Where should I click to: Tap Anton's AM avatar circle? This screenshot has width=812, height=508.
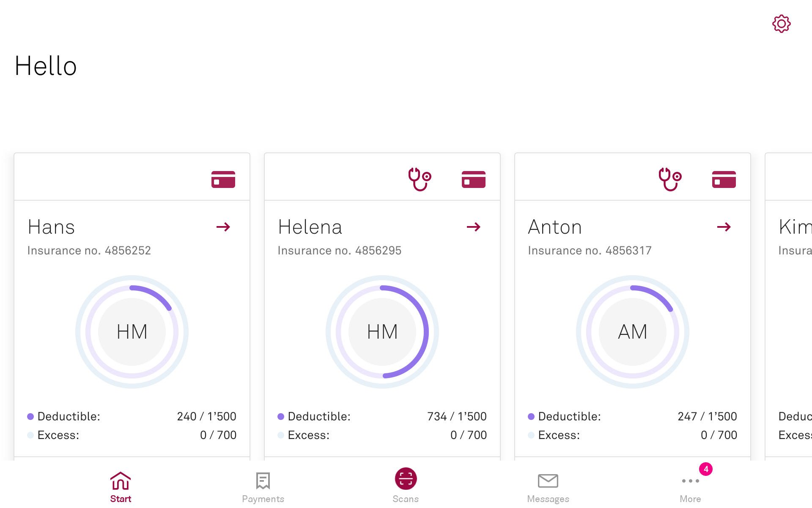(x=632, y=331)
